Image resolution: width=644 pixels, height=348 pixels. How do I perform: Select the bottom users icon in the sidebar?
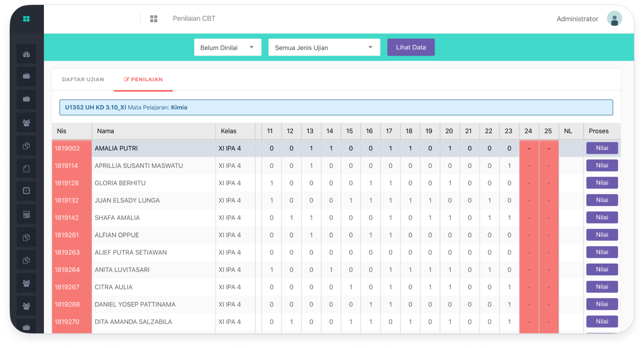coord(26,306)
